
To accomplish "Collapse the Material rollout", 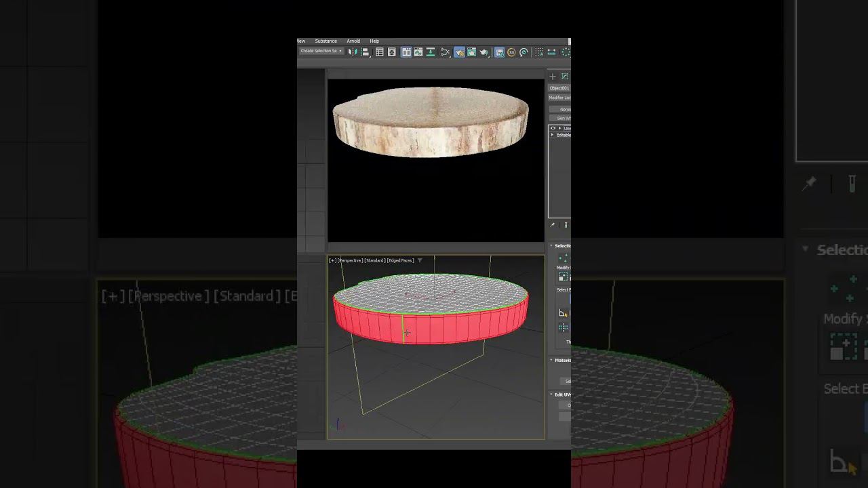I will coord(551,360).
